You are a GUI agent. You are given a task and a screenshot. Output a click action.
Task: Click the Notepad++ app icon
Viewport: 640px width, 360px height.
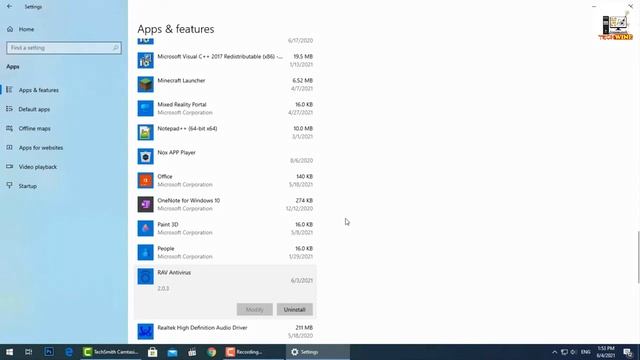click(x=145, y=132)
